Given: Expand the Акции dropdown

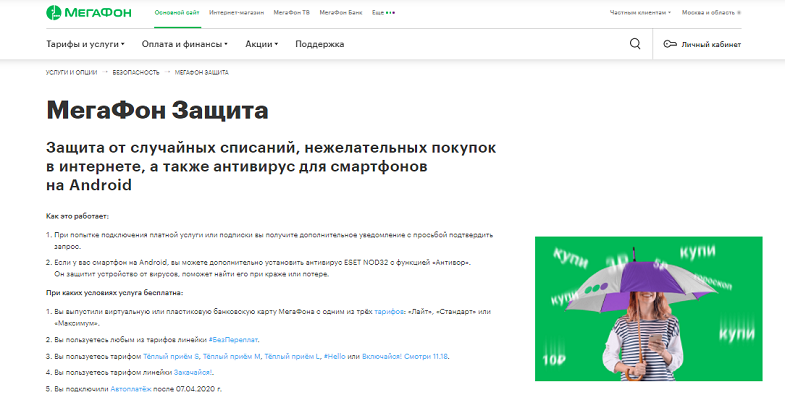Looking at the screenshot, I should tap(261, 44).
